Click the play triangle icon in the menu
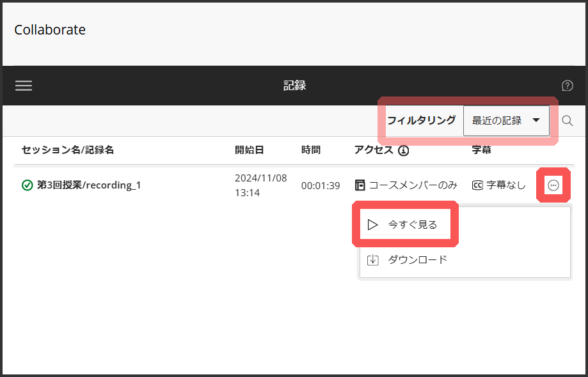The height and width of the screenshot is (377, 588). (x=373, y=225)
